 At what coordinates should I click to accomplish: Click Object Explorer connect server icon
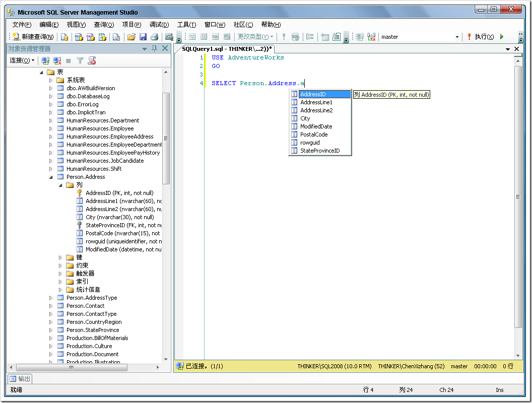[x=45, y=61]
